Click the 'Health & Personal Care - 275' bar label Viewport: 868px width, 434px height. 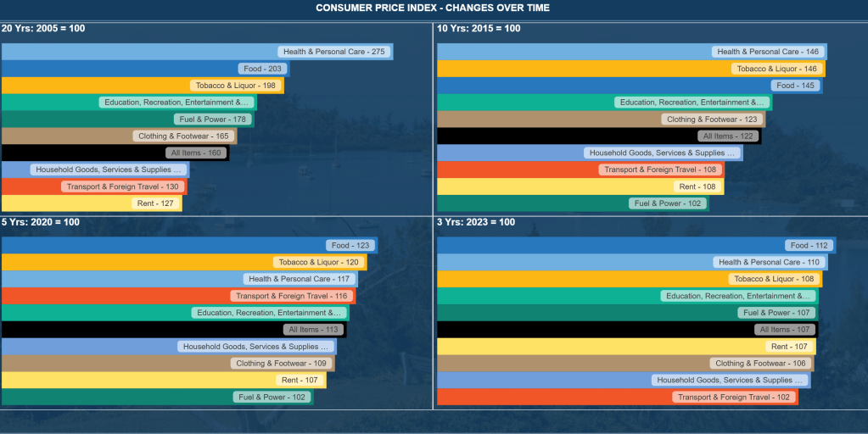click(x=333, y=52)
